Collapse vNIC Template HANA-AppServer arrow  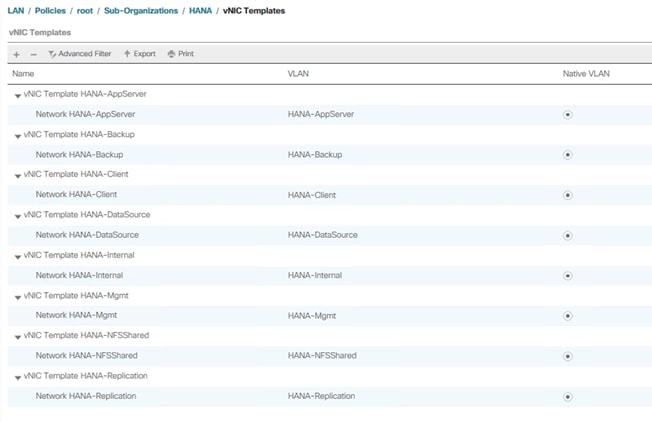pyautogui.click(x=17, y=96)
